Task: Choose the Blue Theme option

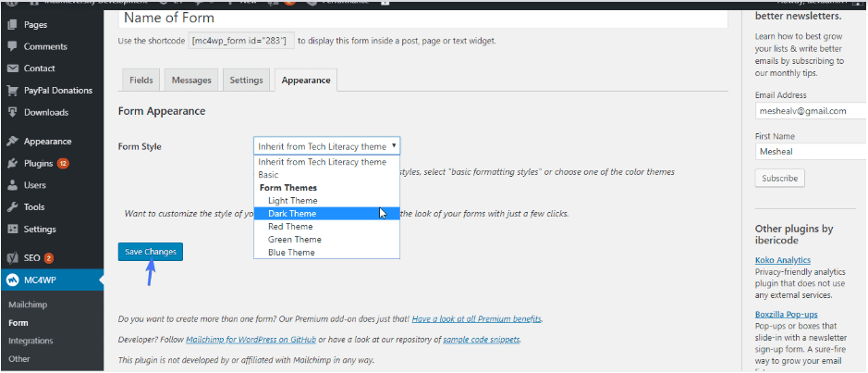Action: pos(326,252)
